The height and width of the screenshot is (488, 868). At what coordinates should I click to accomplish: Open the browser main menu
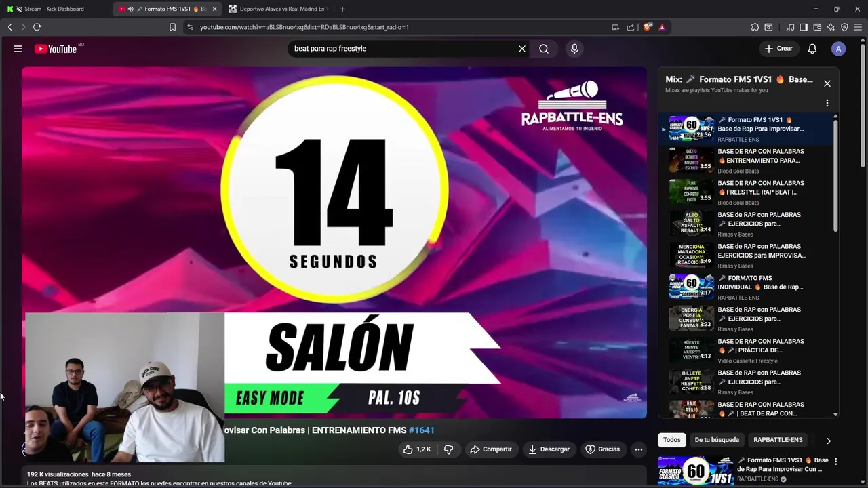[x=859, y=27]
